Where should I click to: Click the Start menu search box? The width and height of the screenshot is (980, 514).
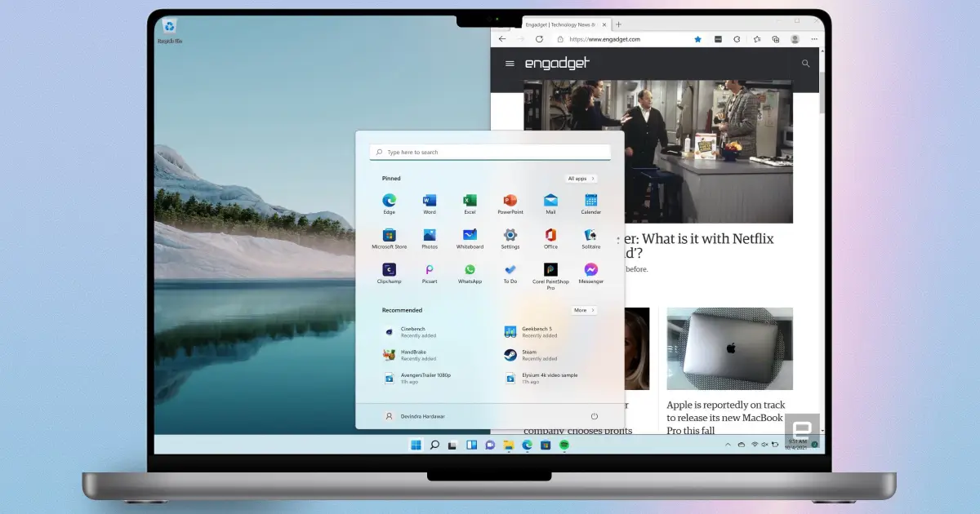click(x=490, y=153)
